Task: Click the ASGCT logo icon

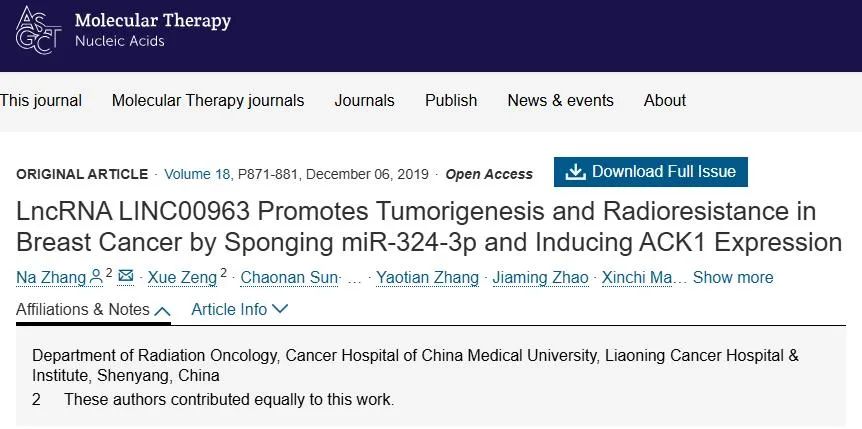Action: [x=38, y=30]
